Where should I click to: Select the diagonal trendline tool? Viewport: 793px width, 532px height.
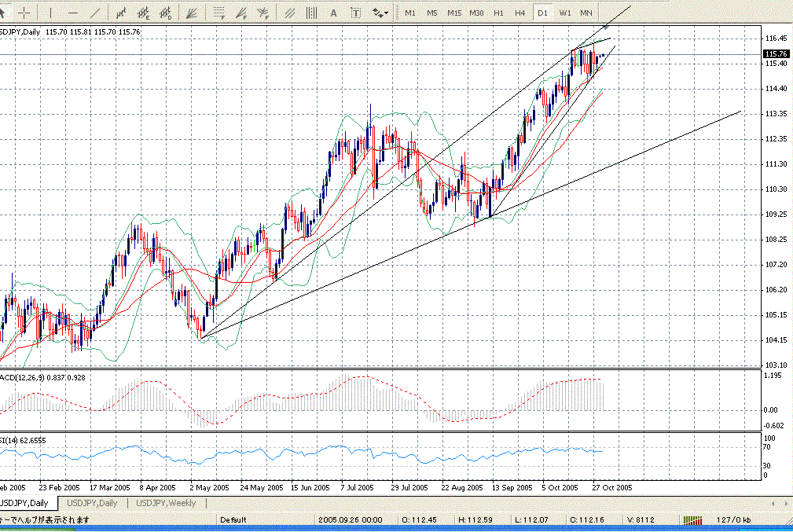pos(96,13)
